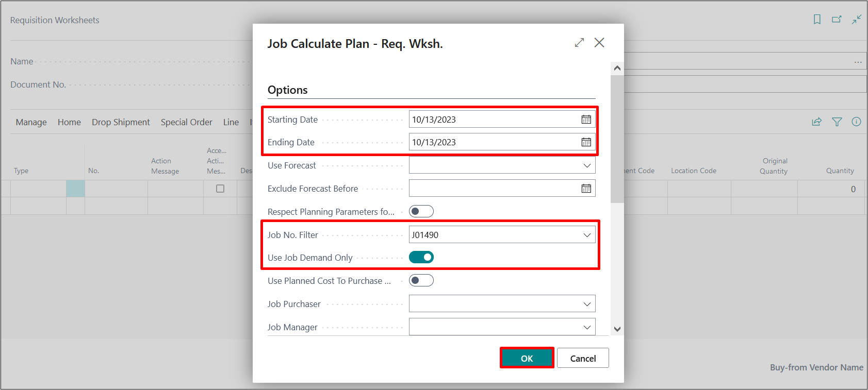Expand the Job Purchaser dropdown
Screen dimensions: 868x390
pos(586,304)
